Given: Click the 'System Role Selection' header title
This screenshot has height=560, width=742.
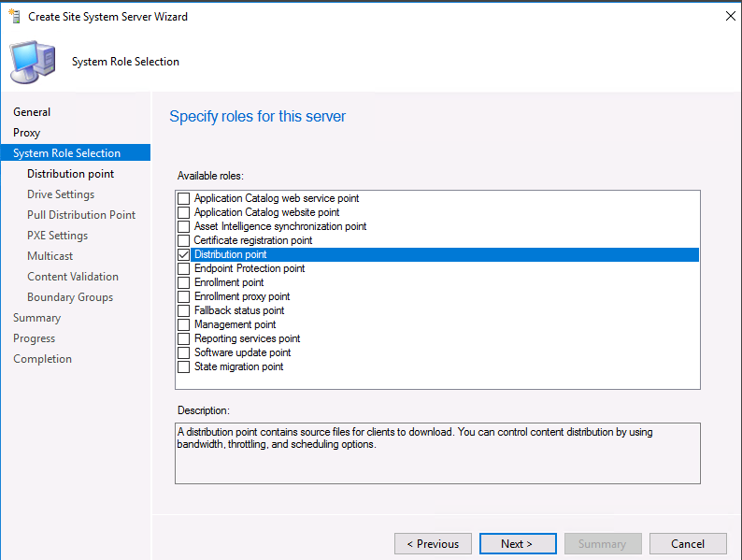Looking at the screenshot, I should click(125, 62).
